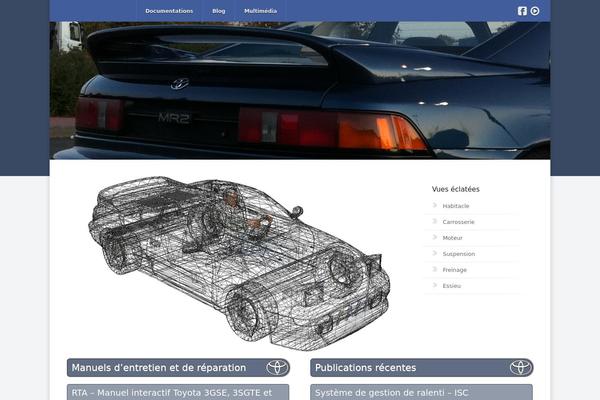The width and height of the screenshot is (600, 400).
Task: Click the Toyota logo in Publications récentes header
Action: (520, 367)
